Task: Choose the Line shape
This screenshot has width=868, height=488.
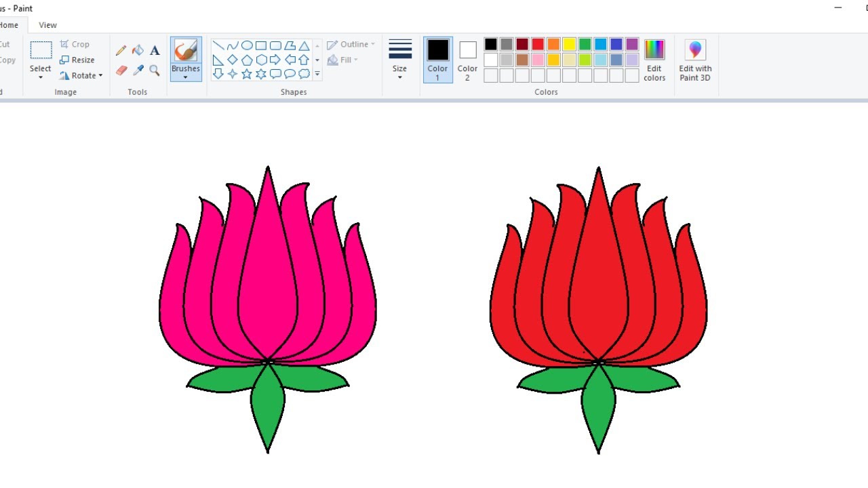Action: [218, 46]
